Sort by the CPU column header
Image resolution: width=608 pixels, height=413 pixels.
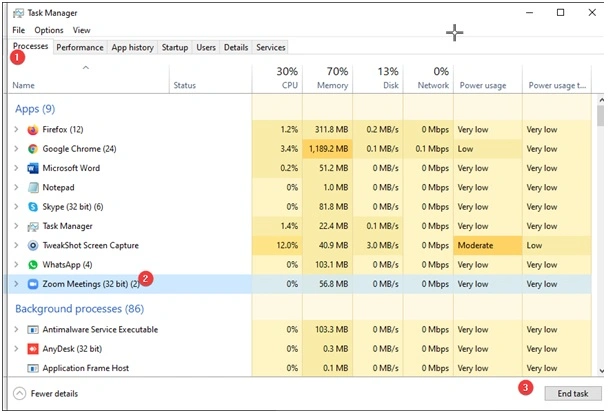(x=277, y=79)
